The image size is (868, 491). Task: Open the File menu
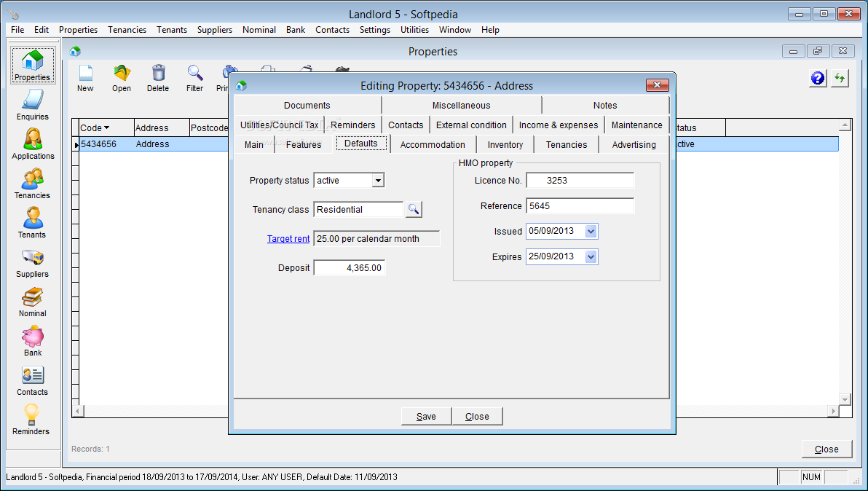pyautogui.click(x=17, y=30)
